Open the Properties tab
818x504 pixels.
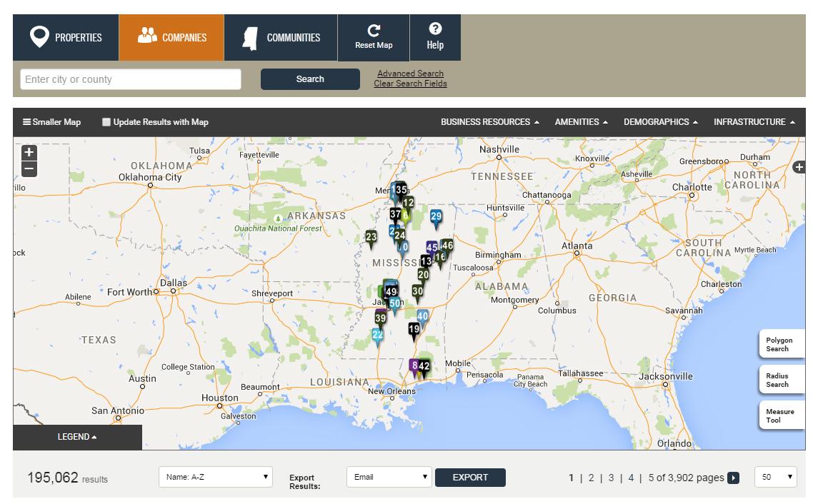tap(66, 38)
